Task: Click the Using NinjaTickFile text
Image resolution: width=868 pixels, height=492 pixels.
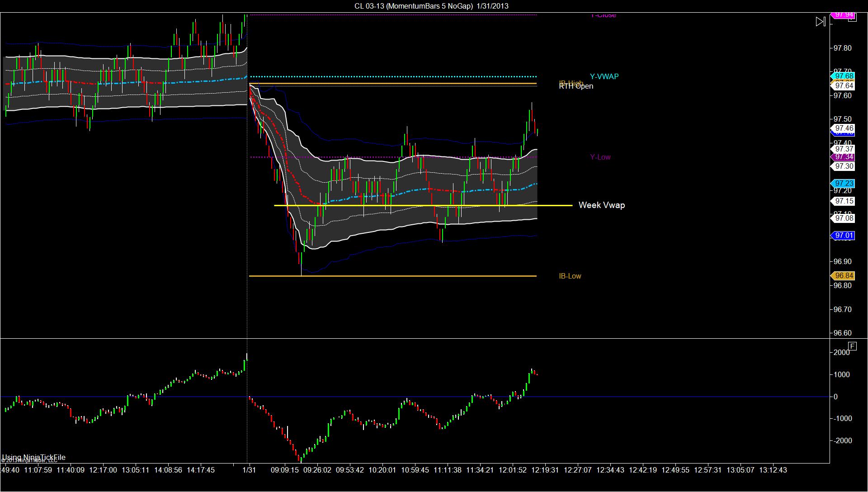Action: point(34,457)
